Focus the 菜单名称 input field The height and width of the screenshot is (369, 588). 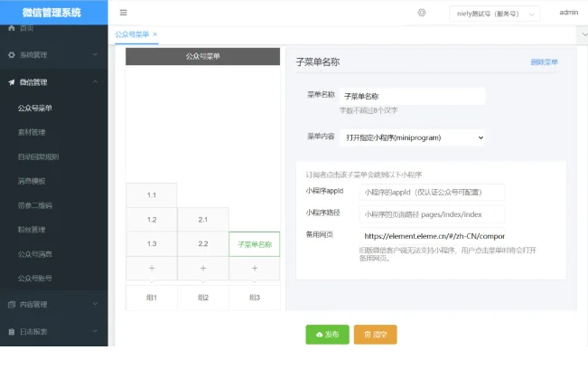pyautogui.click(x=413, y=97)
